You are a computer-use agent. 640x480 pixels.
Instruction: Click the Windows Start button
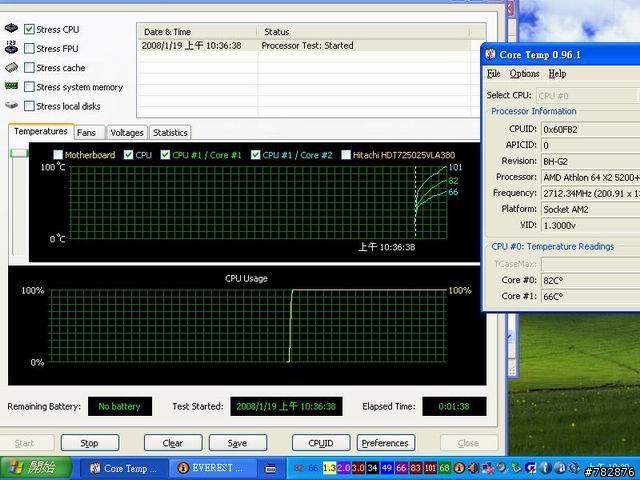(x=37, y=468)
